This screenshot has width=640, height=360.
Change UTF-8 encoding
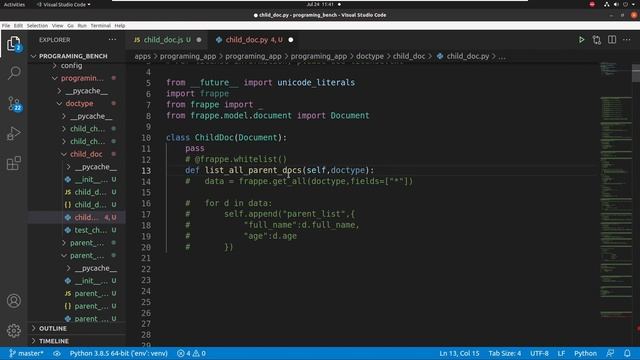[539, 353]
